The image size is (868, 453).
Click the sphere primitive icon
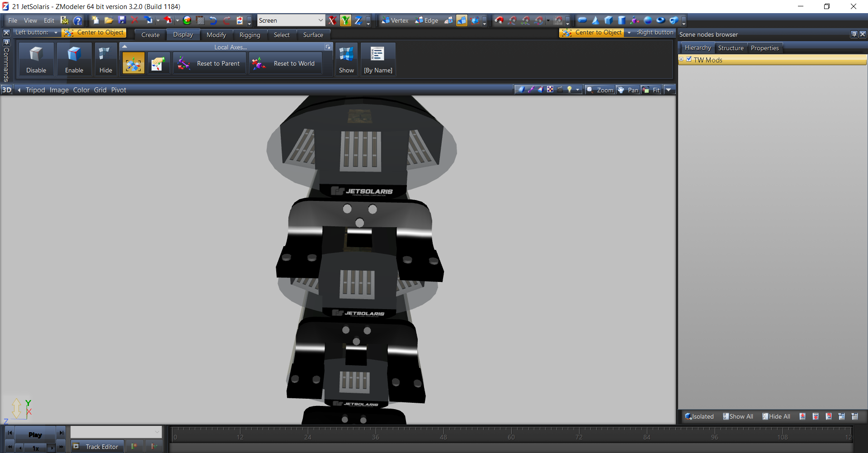647,20
